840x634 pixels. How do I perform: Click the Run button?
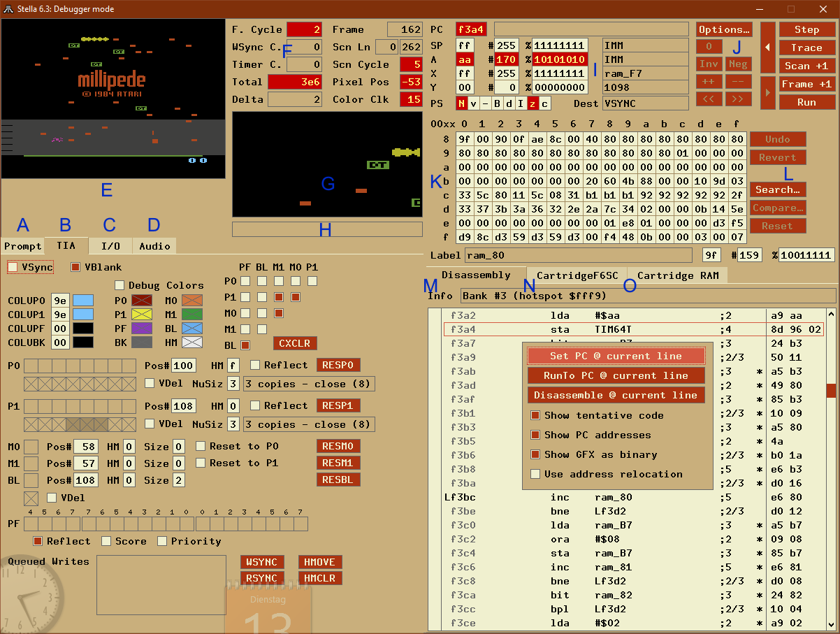(806, 102)
